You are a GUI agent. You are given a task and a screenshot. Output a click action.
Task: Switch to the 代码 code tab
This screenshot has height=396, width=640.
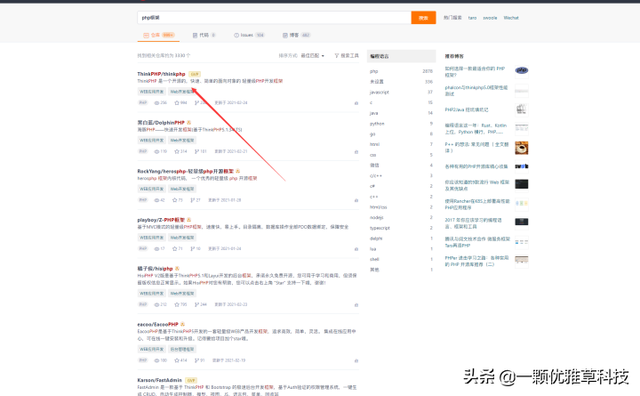[204, 35]
